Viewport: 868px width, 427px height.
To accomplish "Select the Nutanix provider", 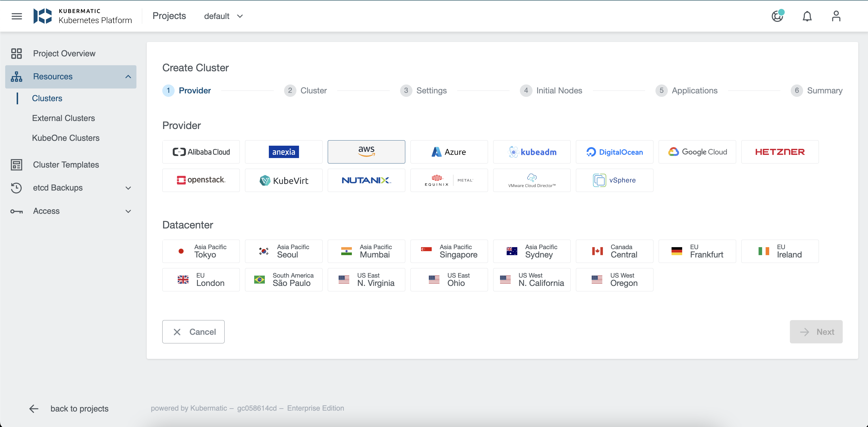I will point(366,180).
